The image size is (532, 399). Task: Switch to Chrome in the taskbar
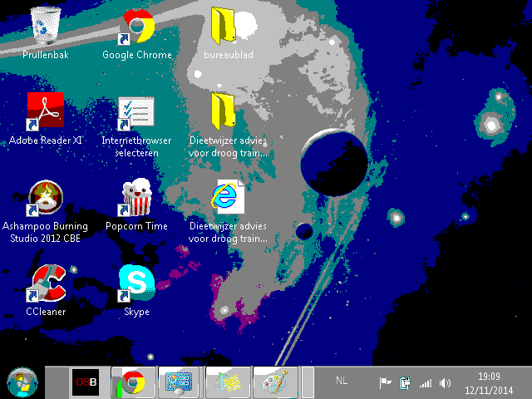tap(133, 382)
